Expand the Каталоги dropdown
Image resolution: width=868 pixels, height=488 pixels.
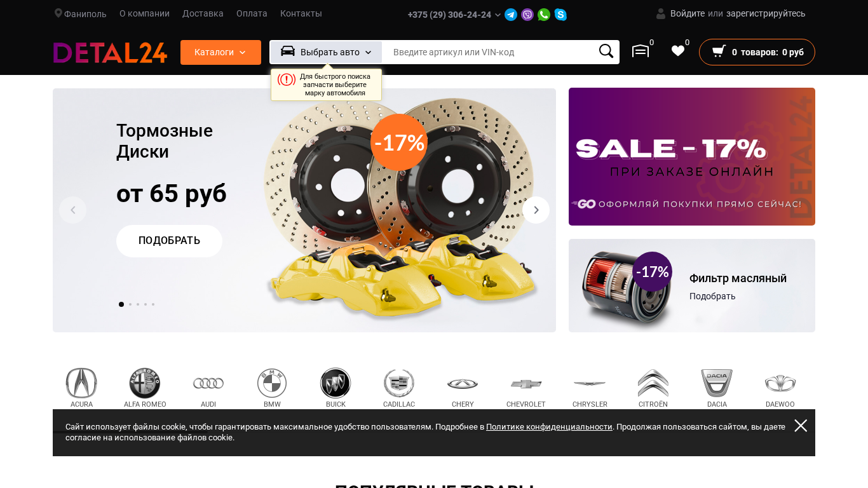(220, 52)
